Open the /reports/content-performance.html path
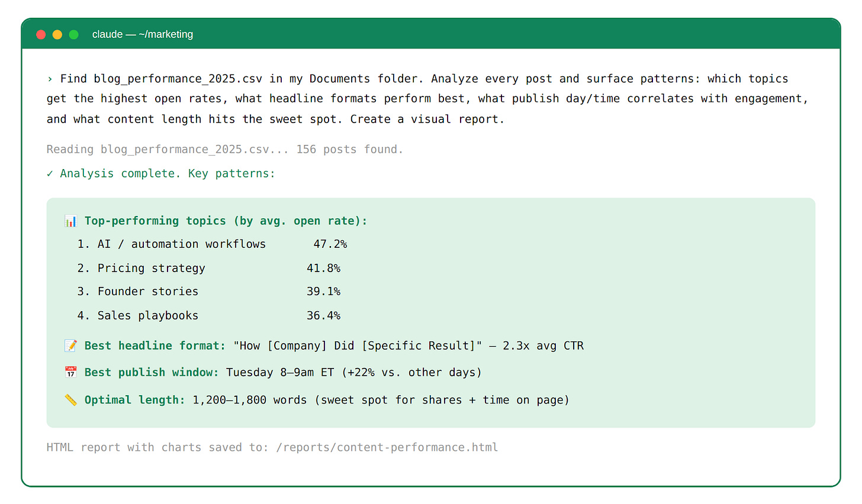 (387, 448)
